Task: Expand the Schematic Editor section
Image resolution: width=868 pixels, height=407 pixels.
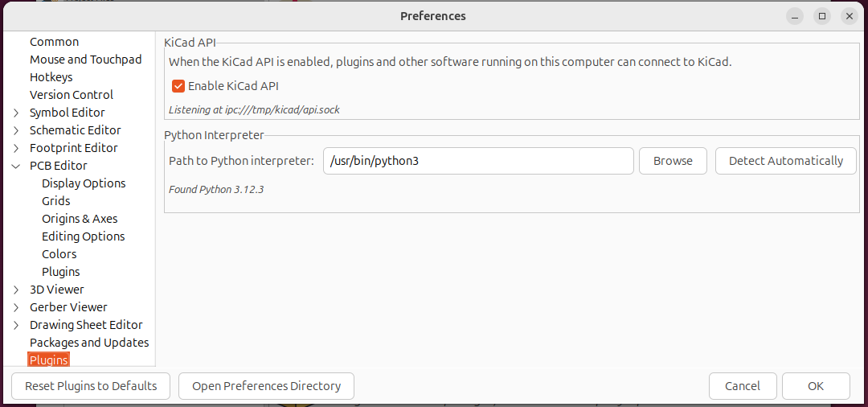Action: pyautogui.click(x=16, y=130)
